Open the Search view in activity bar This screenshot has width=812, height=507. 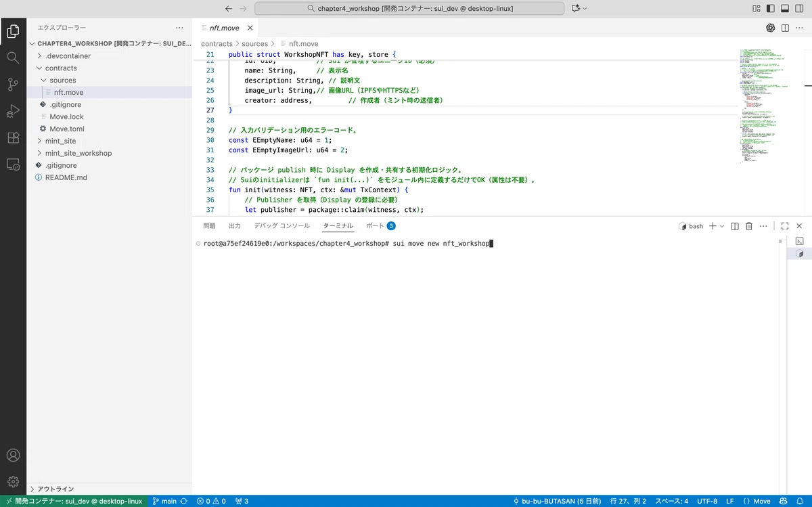(13, 58)
